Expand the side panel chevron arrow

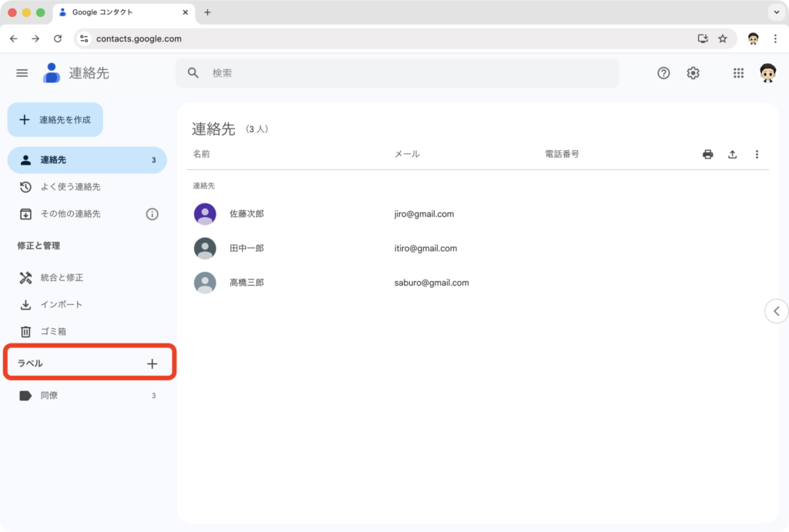(776, 311)
